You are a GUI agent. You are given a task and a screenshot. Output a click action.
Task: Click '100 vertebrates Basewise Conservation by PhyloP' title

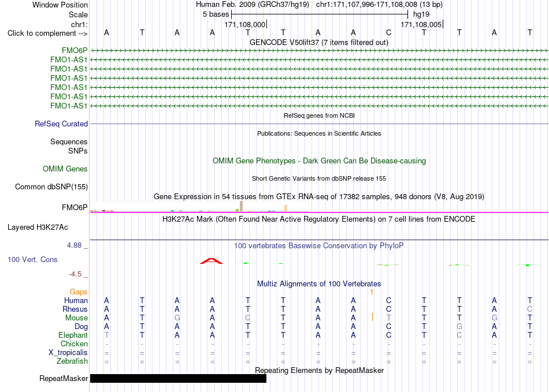(x=319, y=246)
